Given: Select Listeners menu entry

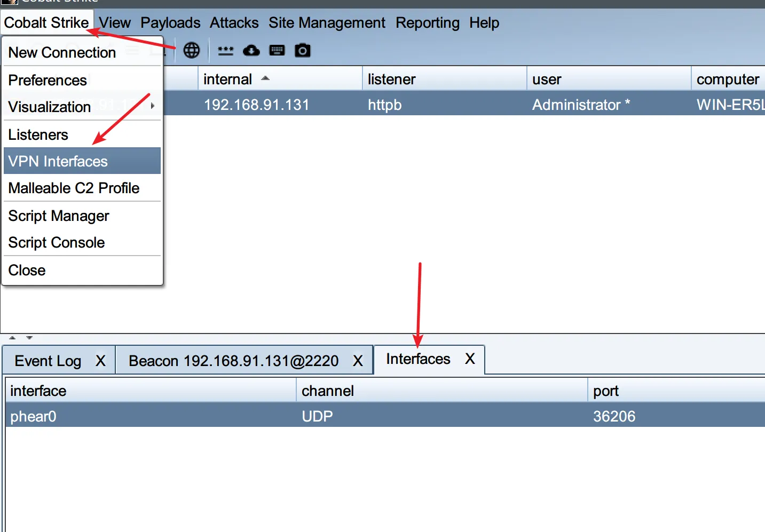Looking at the screenshot, I should [82, 134].
